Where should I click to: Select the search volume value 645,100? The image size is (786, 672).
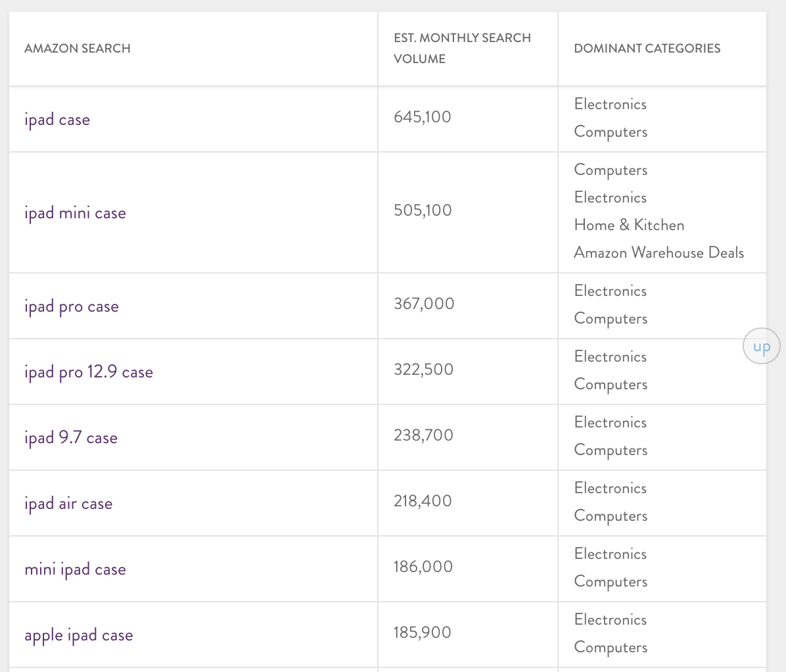click(x=423, y=117)
